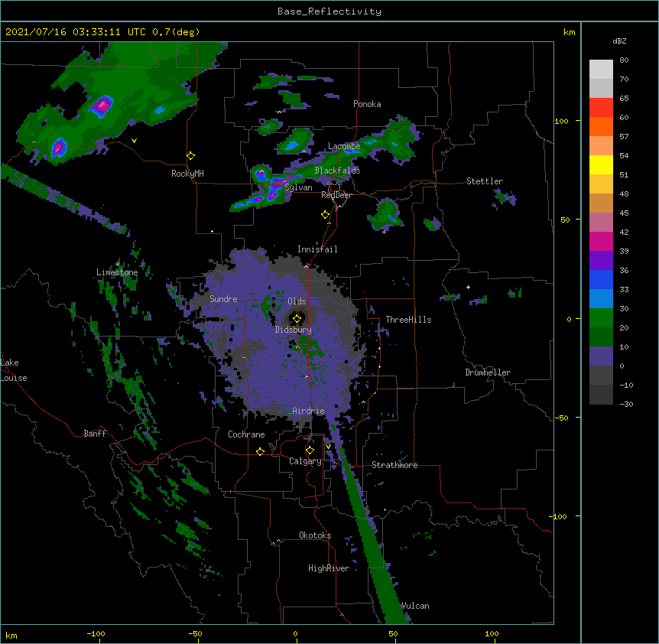Click the Strathmore city label
The width and height of the screenshot is (659, 644).
pyautogui.click(x=394, y=465)
